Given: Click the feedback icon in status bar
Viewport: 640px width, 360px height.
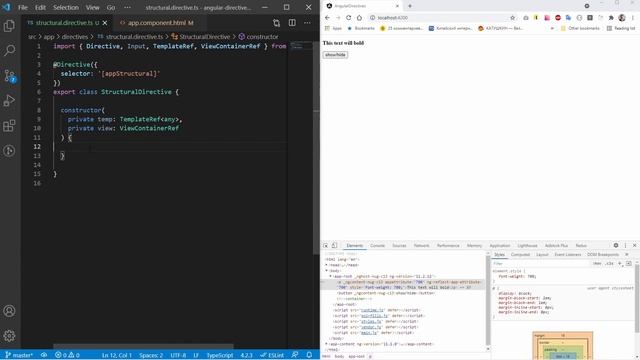Looking at the screenshot, I should pos(295,355).
